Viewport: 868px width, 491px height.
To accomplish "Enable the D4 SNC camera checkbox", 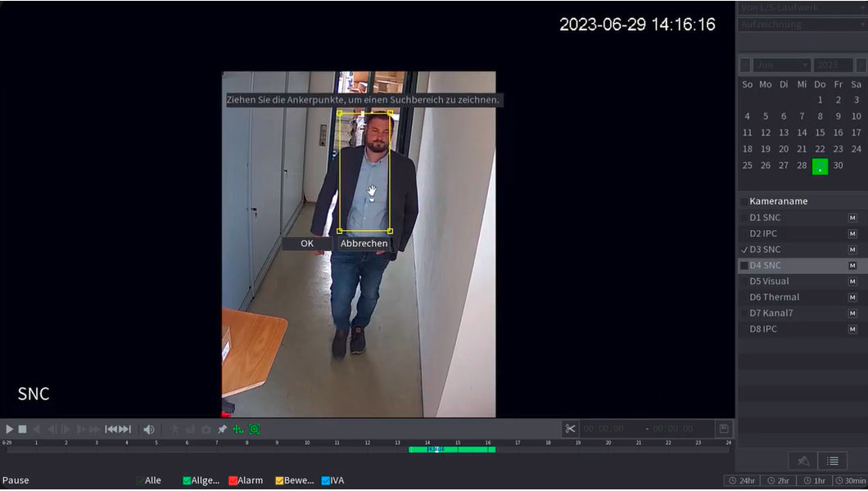I will tap(744, 266).
